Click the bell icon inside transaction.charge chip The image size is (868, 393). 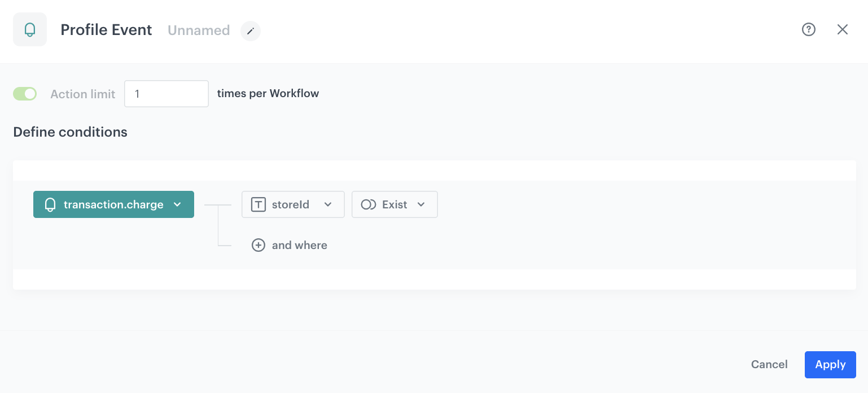[50, 204]
